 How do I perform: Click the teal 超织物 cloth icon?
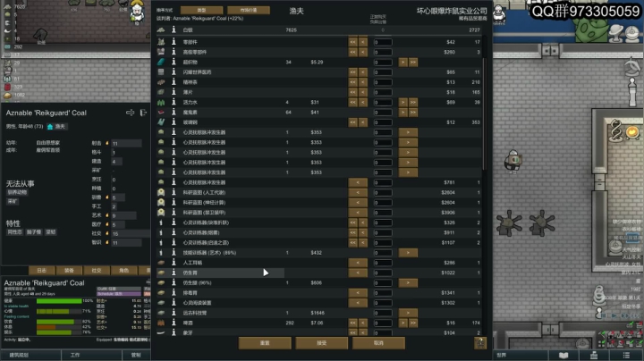point(161,62)
